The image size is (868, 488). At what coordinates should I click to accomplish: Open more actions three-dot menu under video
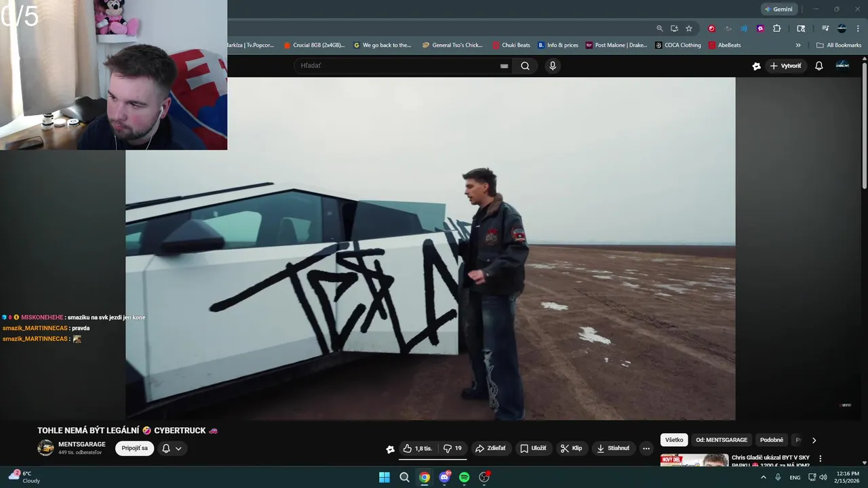click(x=646, y=448)
